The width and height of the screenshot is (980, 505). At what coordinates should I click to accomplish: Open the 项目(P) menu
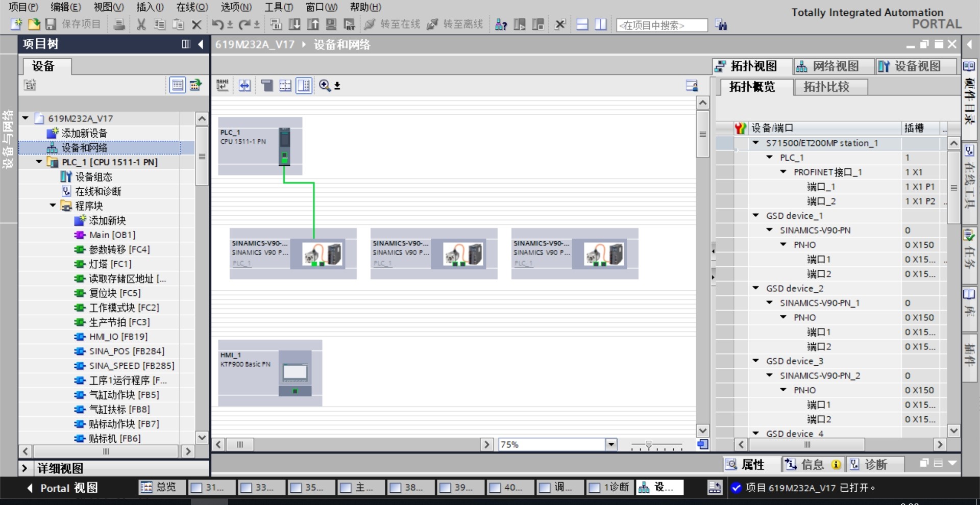click(23, 7)
